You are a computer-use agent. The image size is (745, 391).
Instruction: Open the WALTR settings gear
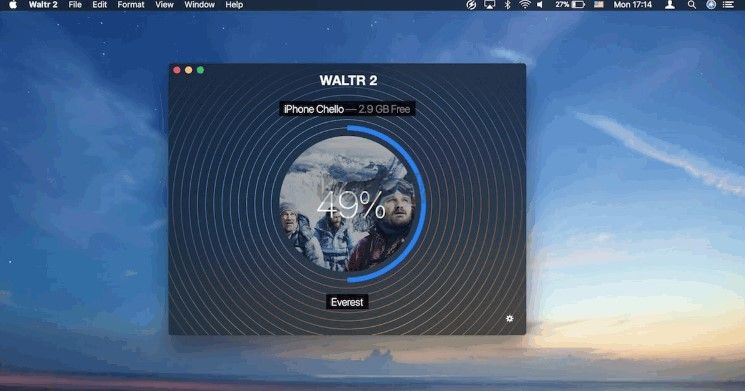pos(509,318)
